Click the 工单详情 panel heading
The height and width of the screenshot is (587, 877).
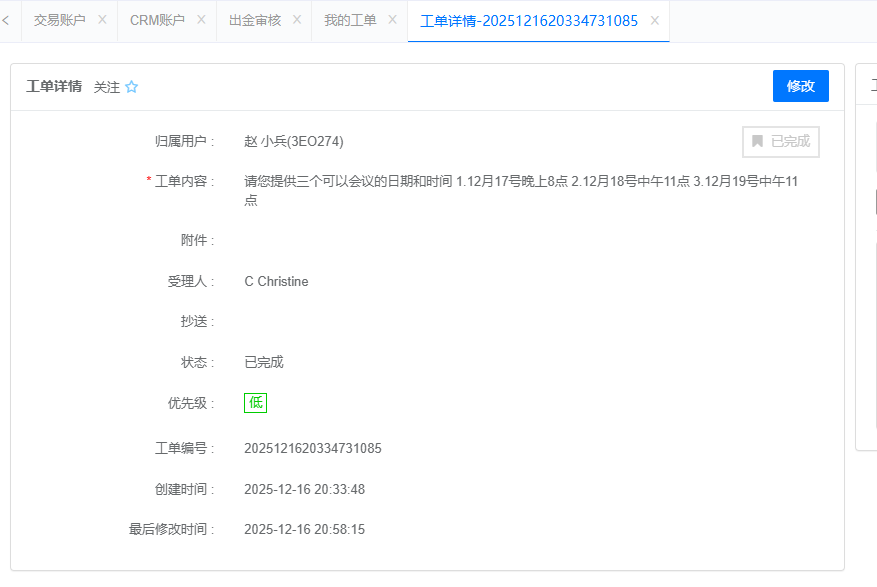(54, 86)
